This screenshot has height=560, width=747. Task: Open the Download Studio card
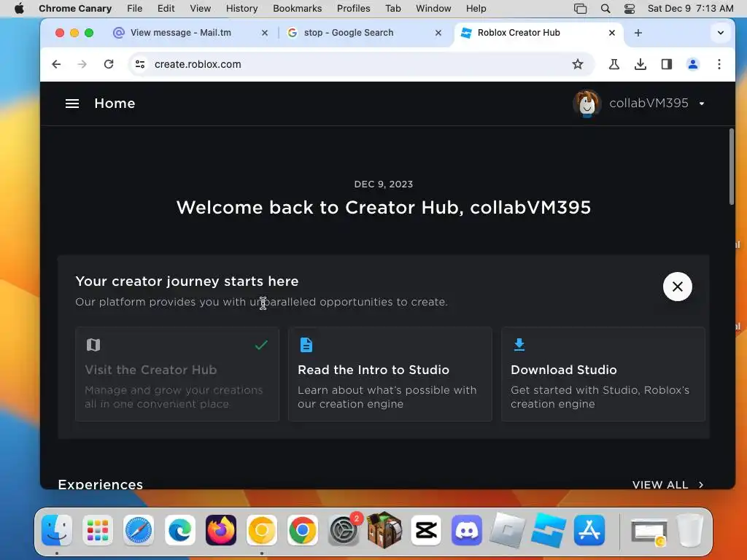click(603, 374)
